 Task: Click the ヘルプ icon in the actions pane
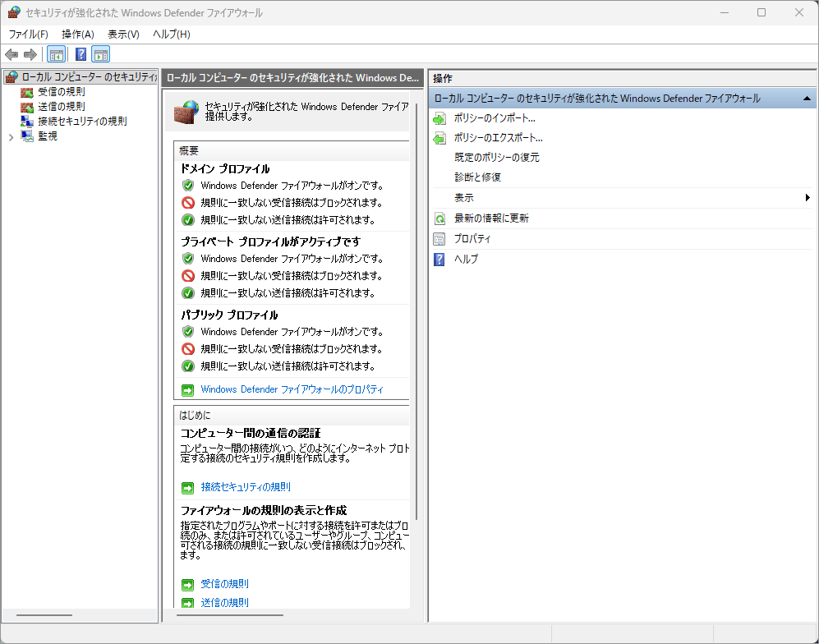pyautogui.click(x=439, y=260)
